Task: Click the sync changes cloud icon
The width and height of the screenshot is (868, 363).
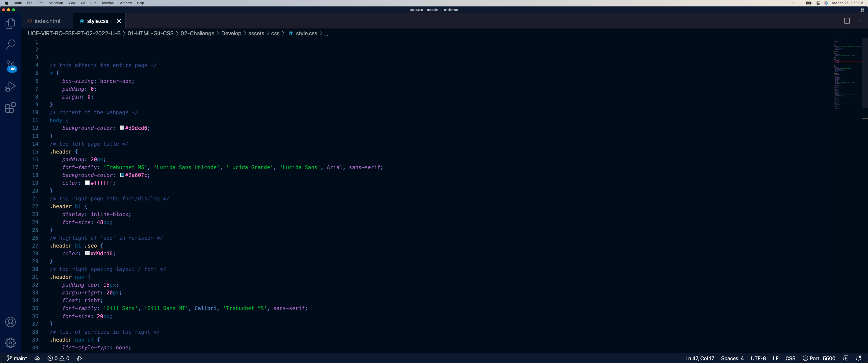Action: coord(37,358)
